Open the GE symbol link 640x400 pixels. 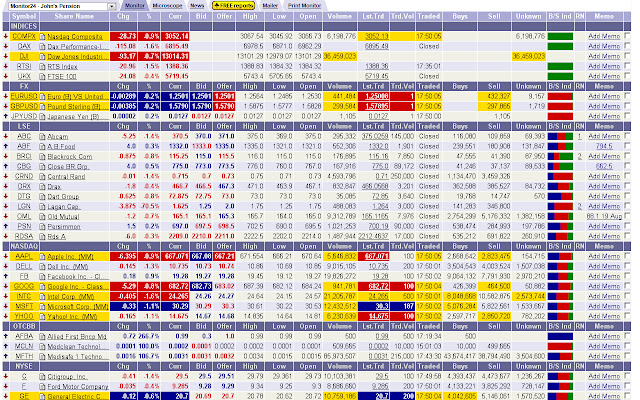coord(24,396)
